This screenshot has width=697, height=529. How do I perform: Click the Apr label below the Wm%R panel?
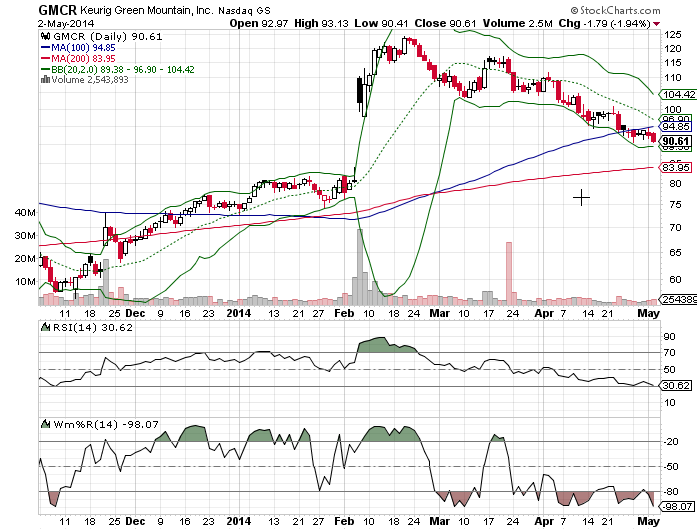[544, 521]
